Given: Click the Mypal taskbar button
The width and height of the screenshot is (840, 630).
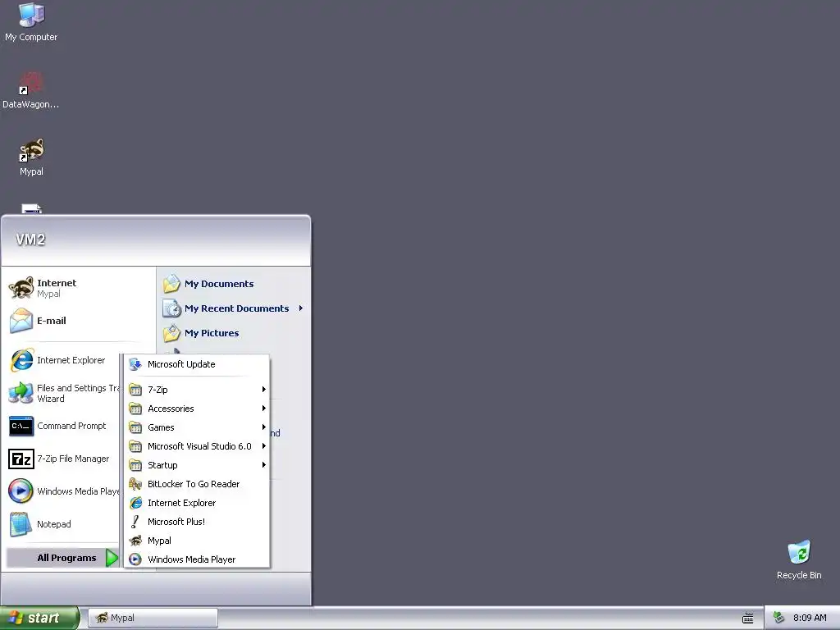Looking at the screenshot, I should [153, 619].
